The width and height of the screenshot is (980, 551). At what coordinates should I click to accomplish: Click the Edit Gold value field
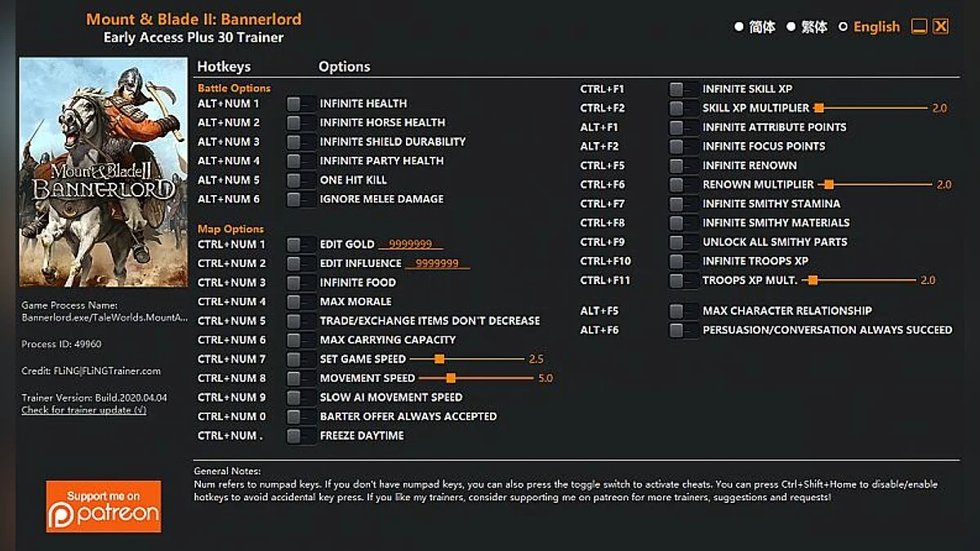click(410, 244)
